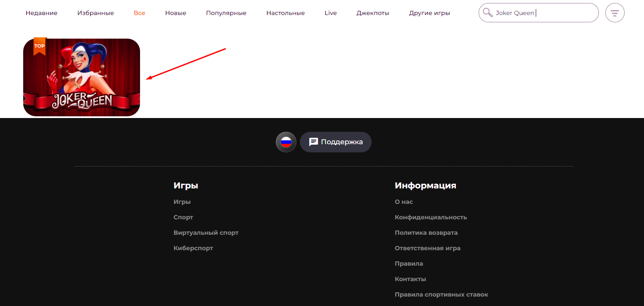Open Правила спортивных ставок link
Viewport: 644px width, 306px height.
441,294
